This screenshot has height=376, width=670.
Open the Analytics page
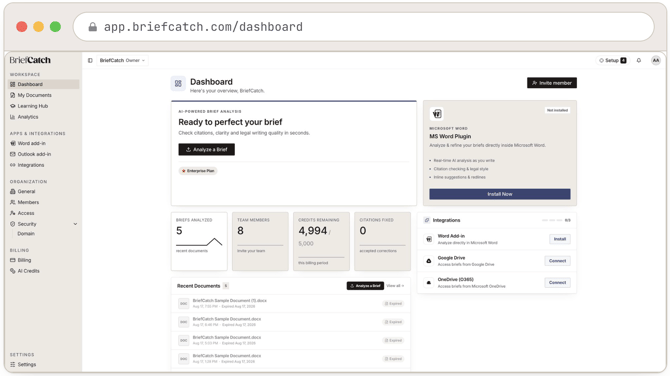[x=43, y=117]
